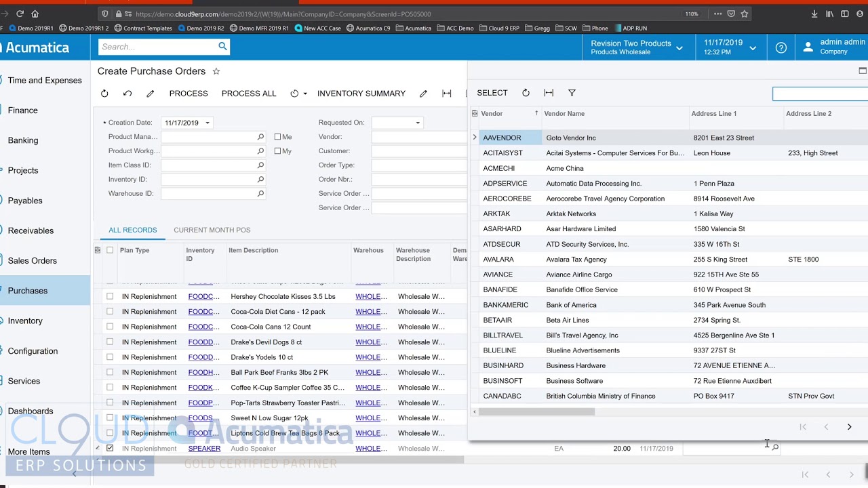Select the ACMECHI vendor row

point(668,168)
